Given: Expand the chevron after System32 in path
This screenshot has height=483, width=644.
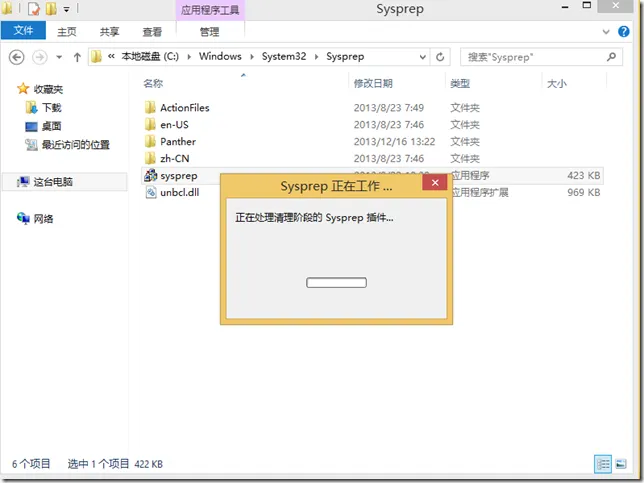Looking at the screenshot, I should click(x=316, y=57).
